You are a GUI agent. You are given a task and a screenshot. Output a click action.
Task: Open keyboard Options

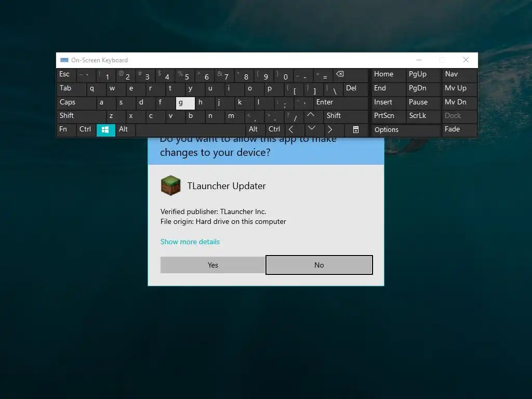(406, 130)
